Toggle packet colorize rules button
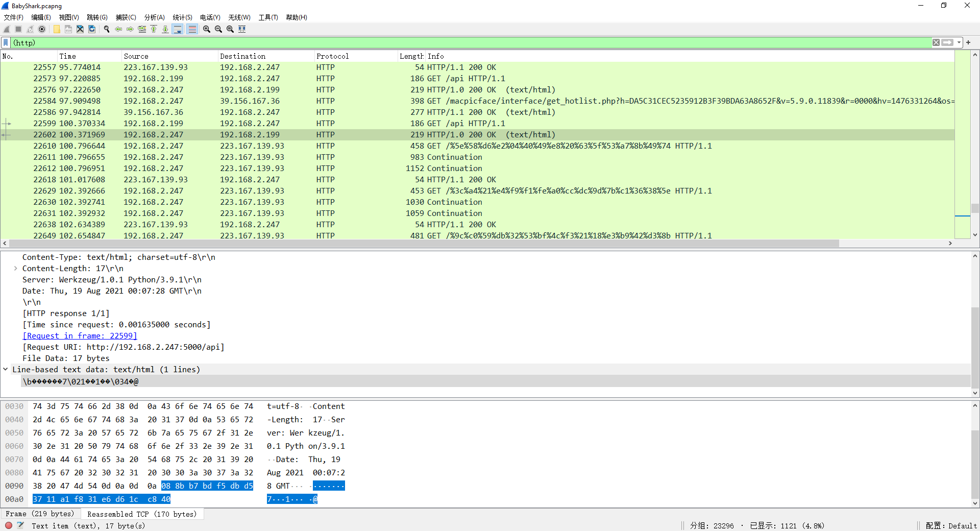This screenshot has height=531, width=980. (192, 29)
